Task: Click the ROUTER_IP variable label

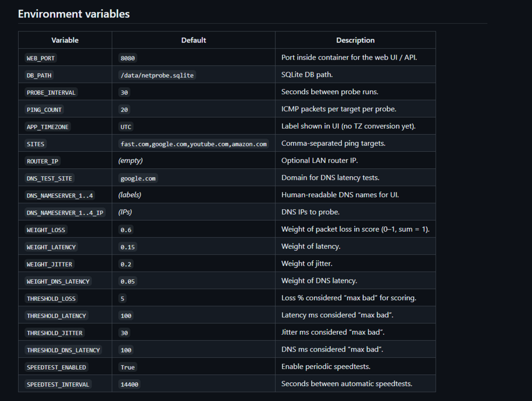Action: click(43, 161)
